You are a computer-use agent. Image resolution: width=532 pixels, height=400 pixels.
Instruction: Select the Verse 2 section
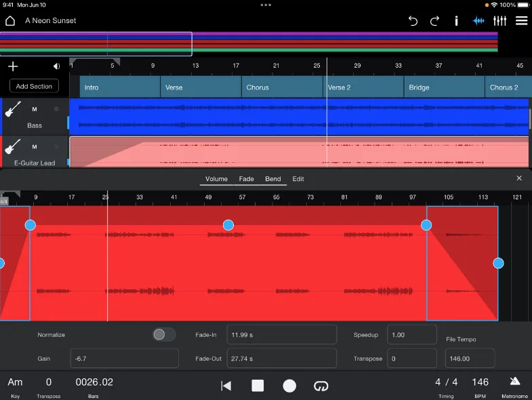(363, 87)
